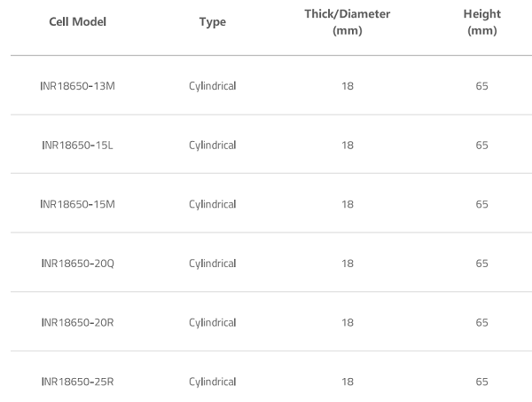Select the INR18650-25R cell model
The width and height of the screenshot is (532, 402).
[77, 382]
